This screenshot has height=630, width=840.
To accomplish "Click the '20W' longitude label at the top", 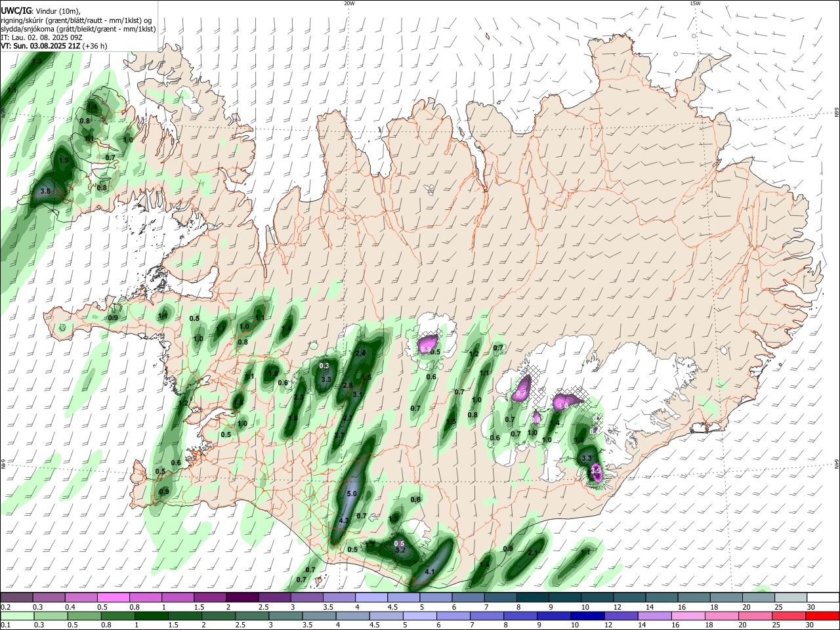I will pyautogui.click(x=349, y=3).
